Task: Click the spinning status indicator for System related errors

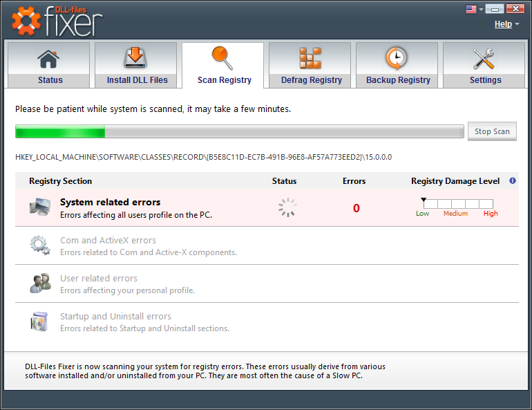Action: [287, 207]
